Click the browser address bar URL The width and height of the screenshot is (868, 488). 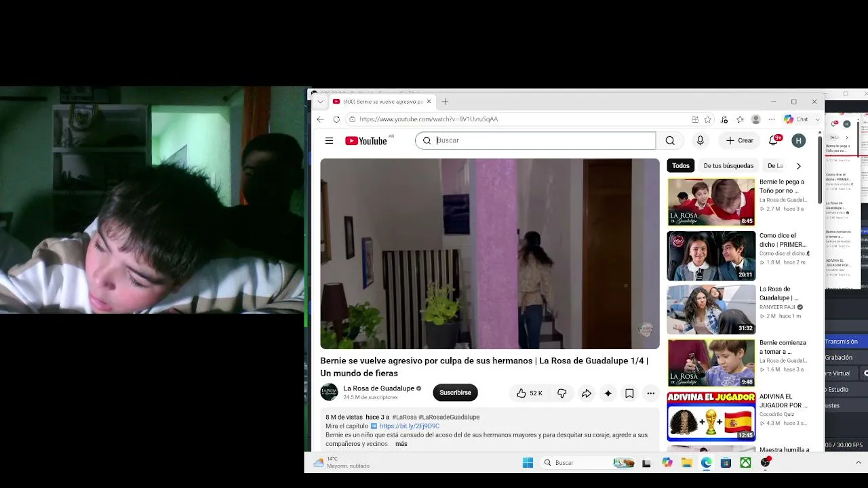coord(429,119)
